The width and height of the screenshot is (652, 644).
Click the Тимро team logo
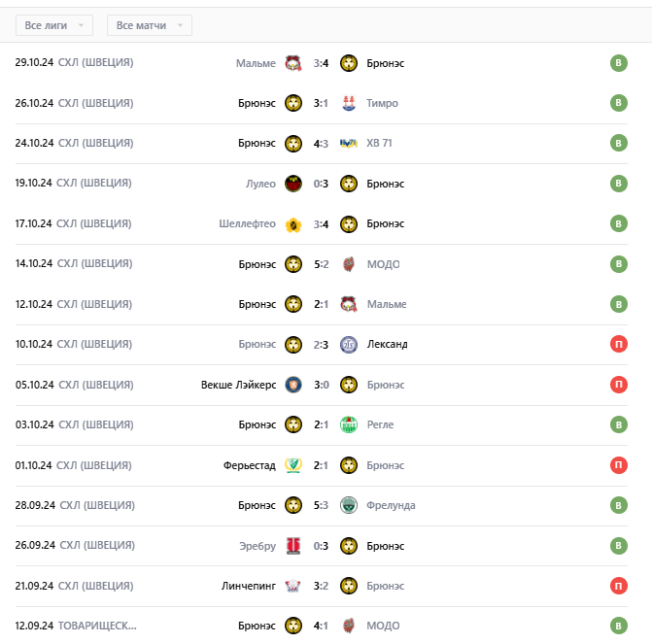(x=350, y=103)
